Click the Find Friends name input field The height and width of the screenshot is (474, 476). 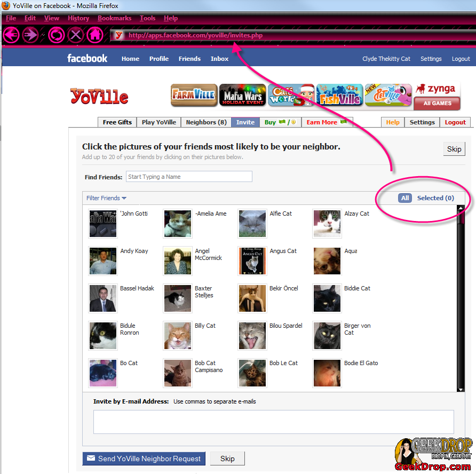pos(189,176)
